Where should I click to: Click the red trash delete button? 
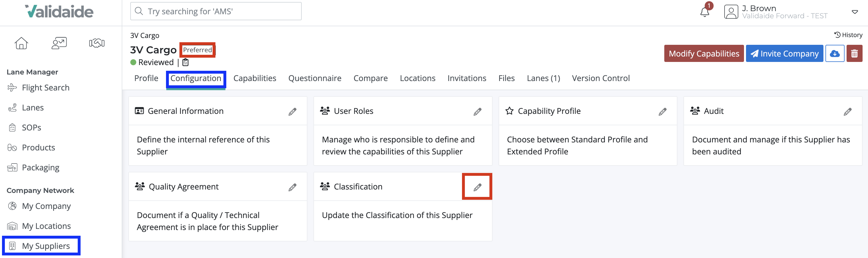click(854, 53)
